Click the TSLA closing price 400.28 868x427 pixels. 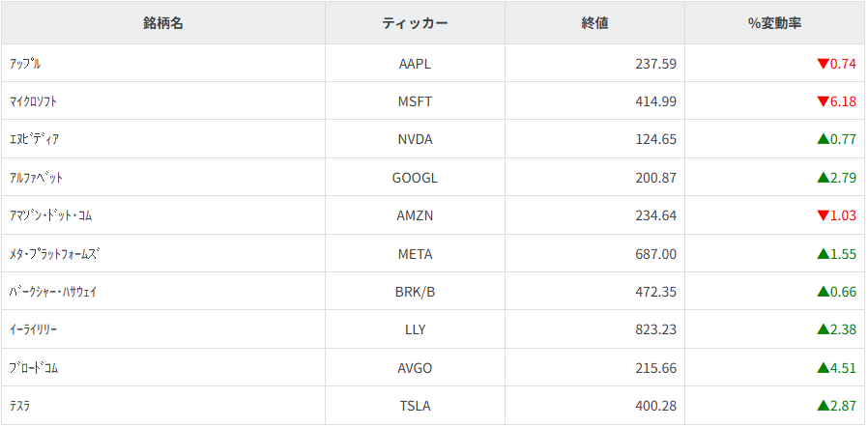[654, 406]
